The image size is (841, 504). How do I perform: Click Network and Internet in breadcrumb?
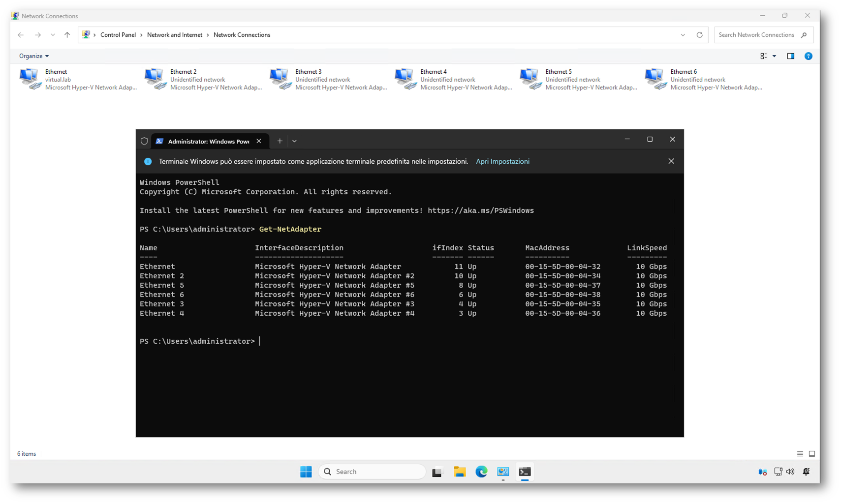pos(174,35)
